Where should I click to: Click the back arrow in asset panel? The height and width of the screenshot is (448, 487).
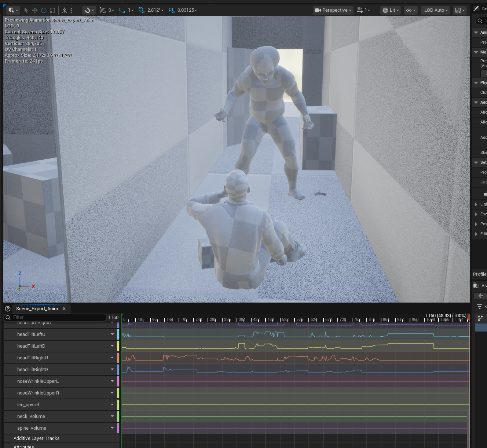coord(480,296)
